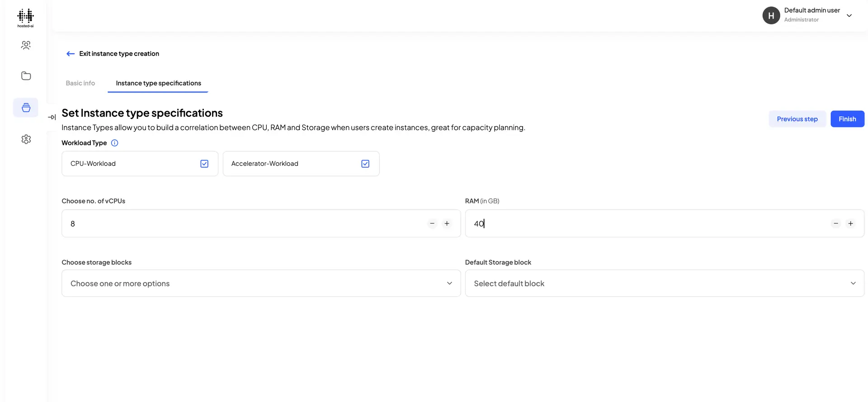Image resolution: width=868 pixels, height=402 pixels.
Task: Click the Default admin user name
Action: [x=812, y=10]
